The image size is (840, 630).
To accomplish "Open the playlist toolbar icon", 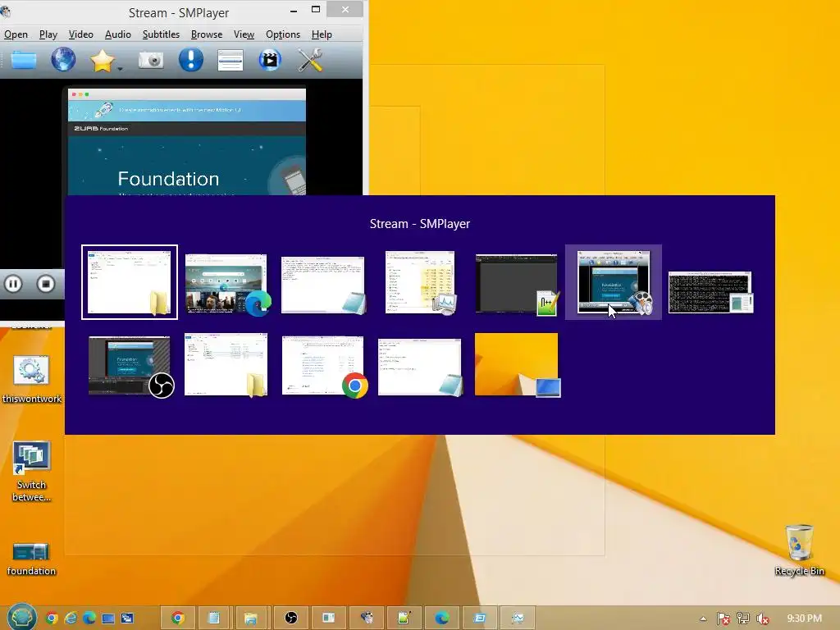I will tap(231, 60).
